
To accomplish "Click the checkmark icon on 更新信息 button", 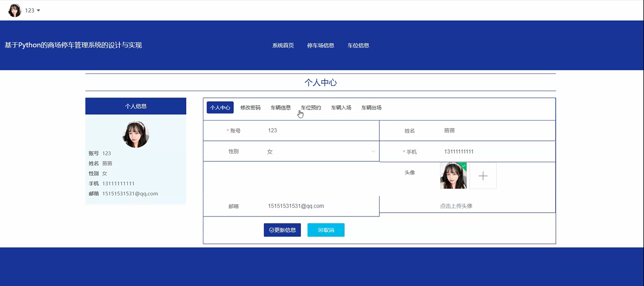I will tap(271, 230).
